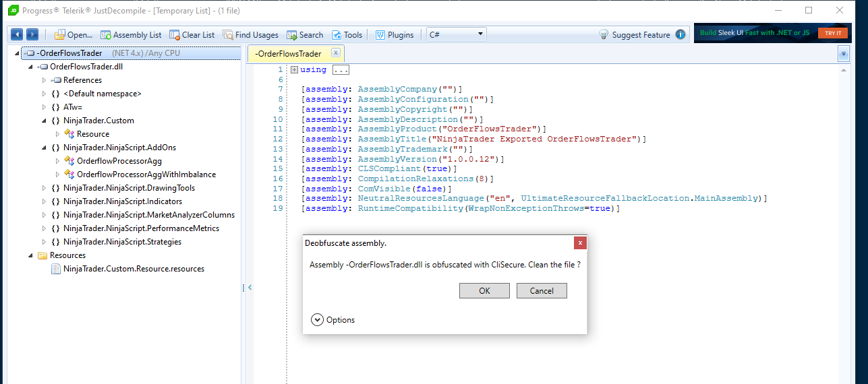Navigate back with the left arrow button
This screenshot has height=384, width=868.
[16, 34]
